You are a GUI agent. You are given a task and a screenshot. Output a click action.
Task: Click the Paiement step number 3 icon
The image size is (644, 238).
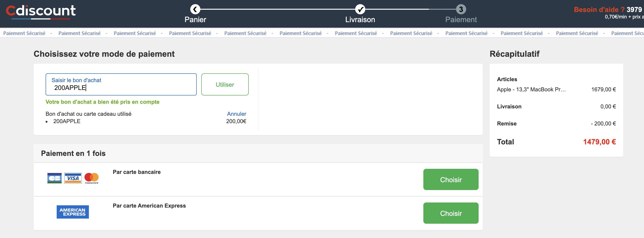tap(461, 9)
